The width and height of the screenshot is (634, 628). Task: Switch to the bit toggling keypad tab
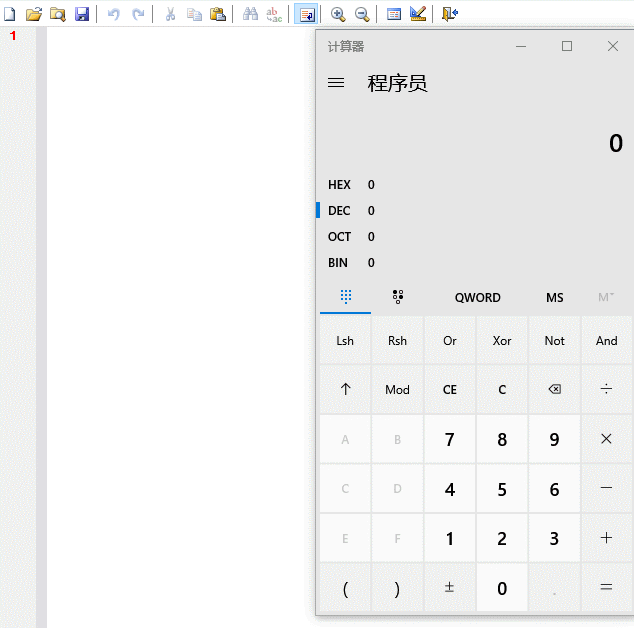(397, 297)
